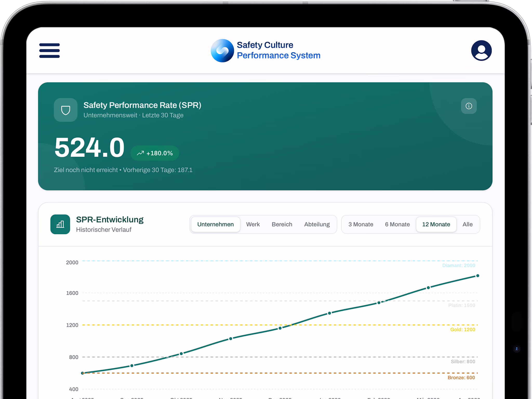Click the 524.0 SPR value
The height and width of the screenshot is (399, 532).
point(89,148)
